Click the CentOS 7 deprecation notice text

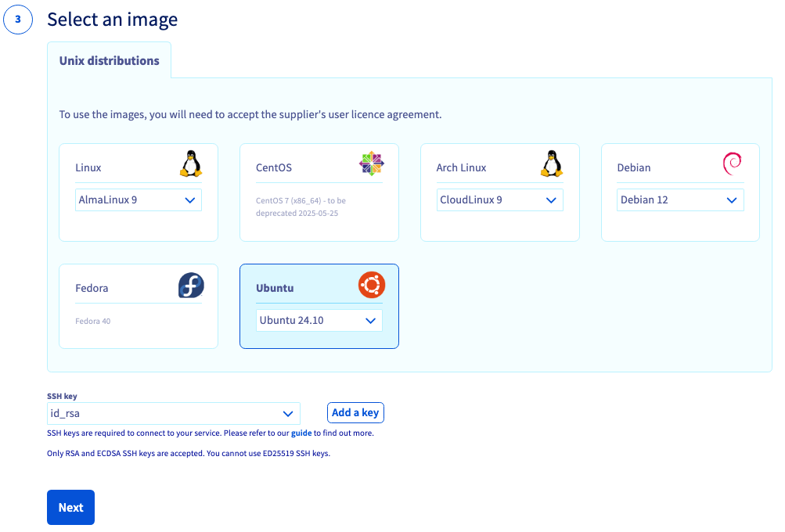pyautogui.click(x=301, y=207)
